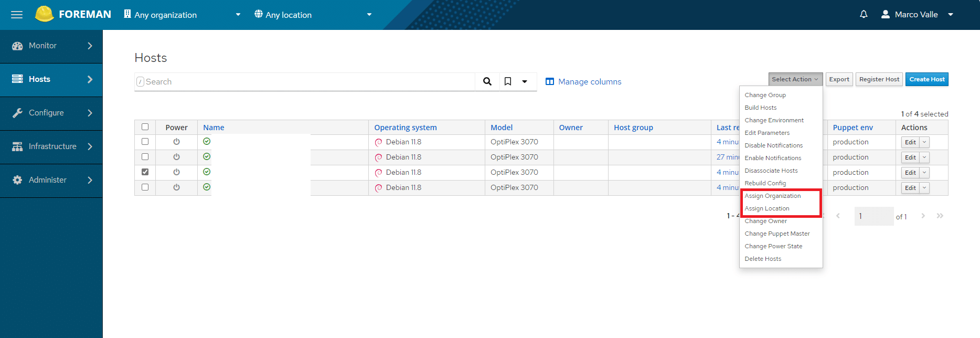Open Edit dropdown arrow for second host
The image size is (980, 338).
924,157
